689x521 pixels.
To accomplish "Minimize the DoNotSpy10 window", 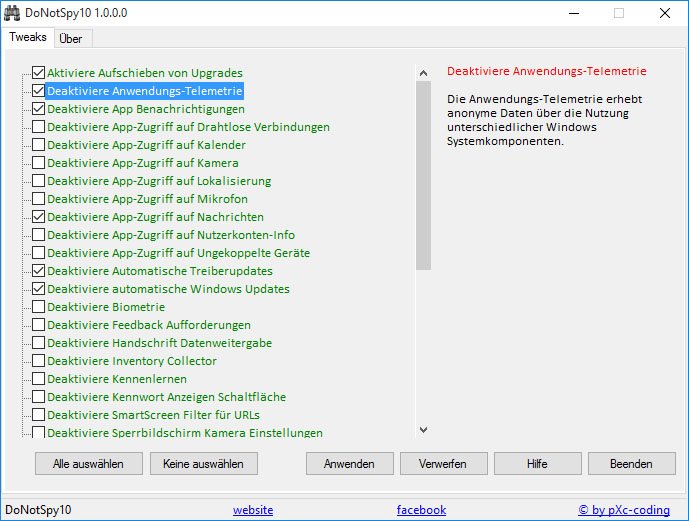I will [x=574, y=13].
